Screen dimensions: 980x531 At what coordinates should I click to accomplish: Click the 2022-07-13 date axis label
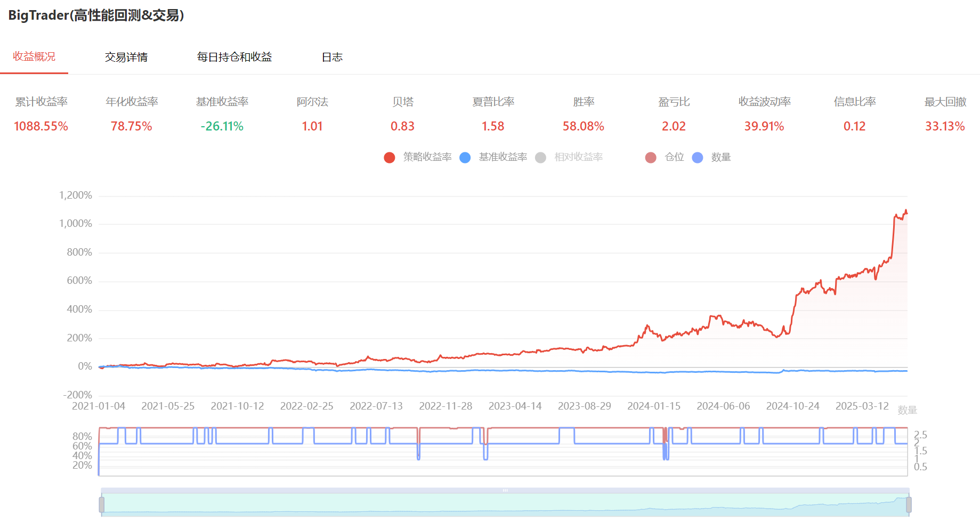coord(376,406)
